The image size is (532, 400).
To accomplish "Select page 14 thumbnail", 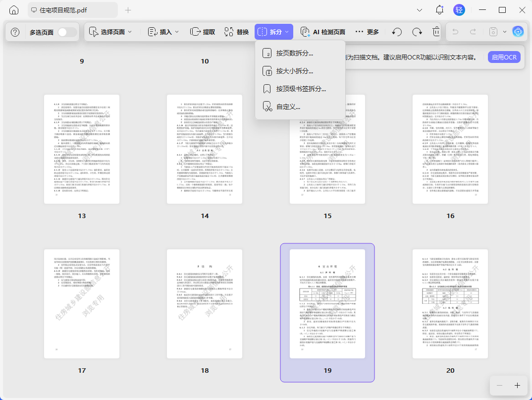I will click(205, 149).
